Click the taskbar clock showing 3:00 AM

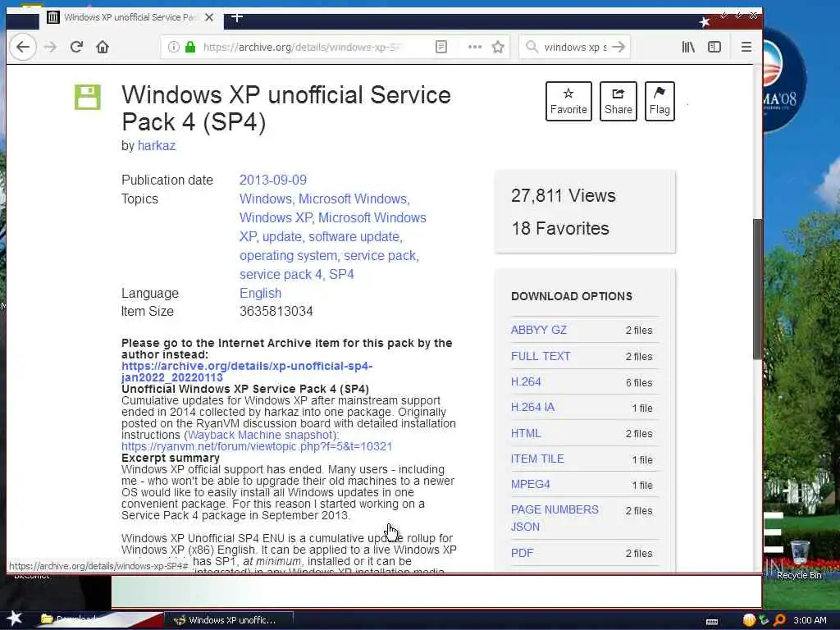(810, 620)
